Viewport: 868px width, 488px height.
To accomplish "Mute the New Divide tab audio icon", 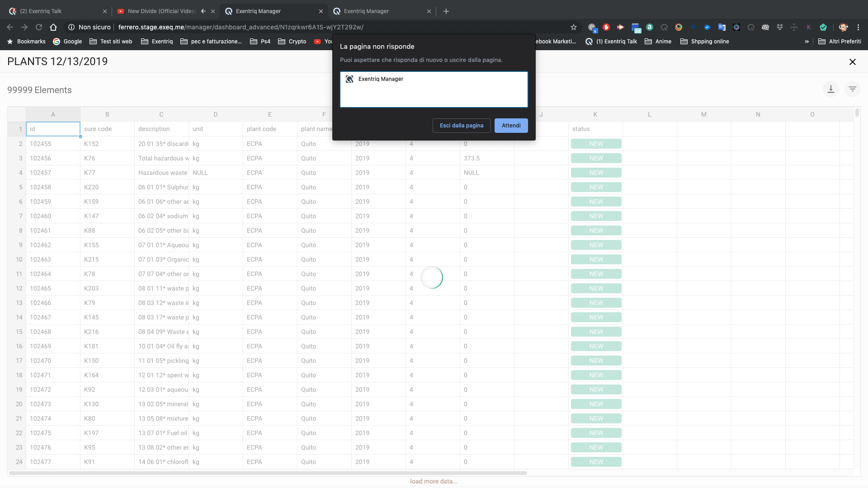I will (x=203, y=11).
